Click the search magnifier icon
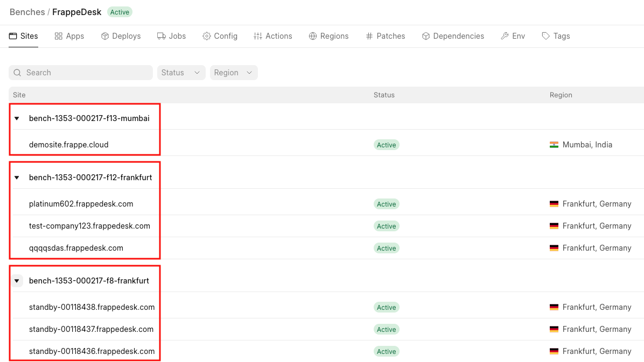Screen dimensions: 644x362 17,73
